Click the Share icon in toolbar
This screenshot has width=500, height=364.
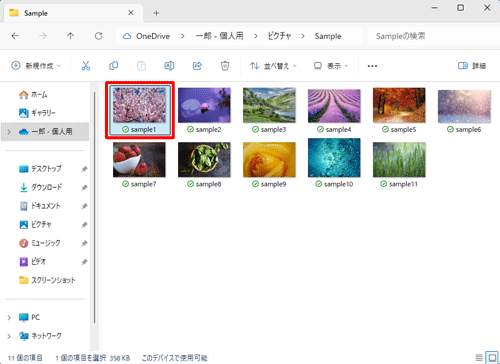click(x=197, y=66)
